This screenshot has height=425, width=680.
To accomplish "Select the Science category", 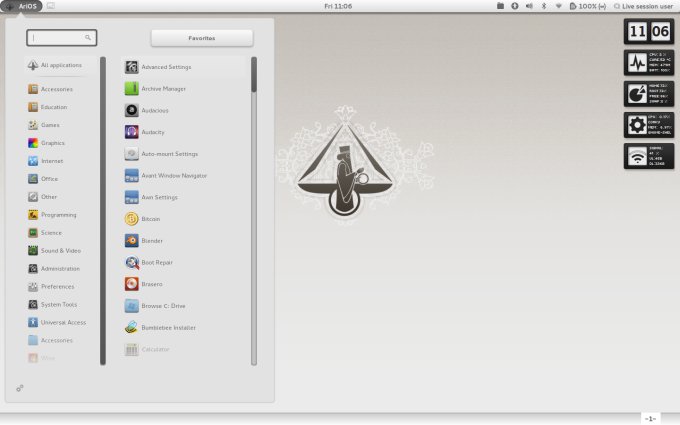I will click(x=45, y=233).
